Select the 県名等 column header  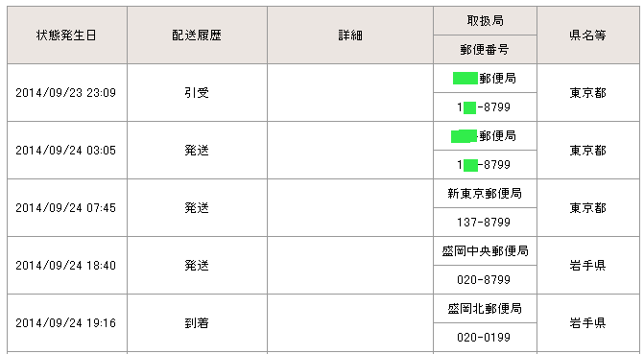coord(588,35)
